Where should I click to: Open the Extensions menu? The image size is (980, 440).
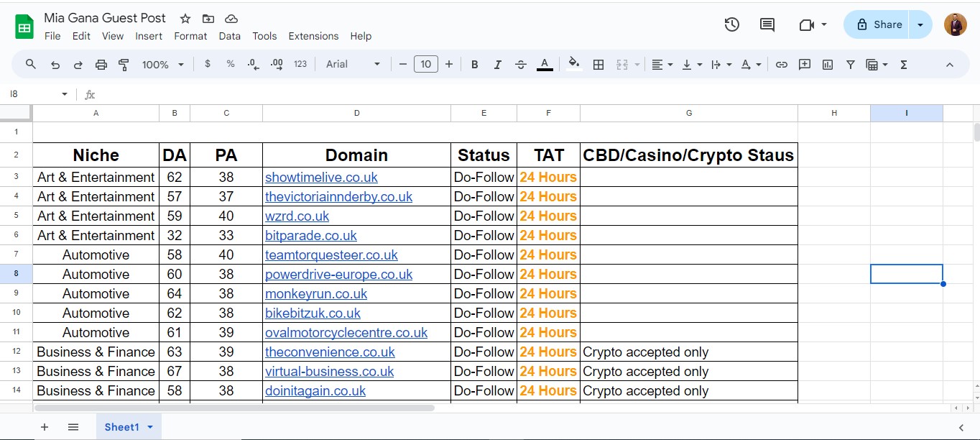pos(313,36)
